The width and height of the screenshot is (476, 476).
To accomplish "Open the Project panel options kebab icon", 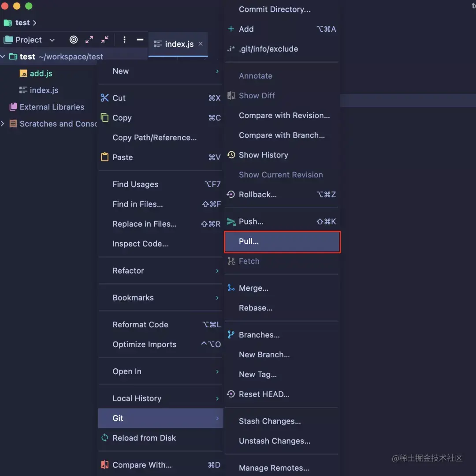I will [124, 40].
